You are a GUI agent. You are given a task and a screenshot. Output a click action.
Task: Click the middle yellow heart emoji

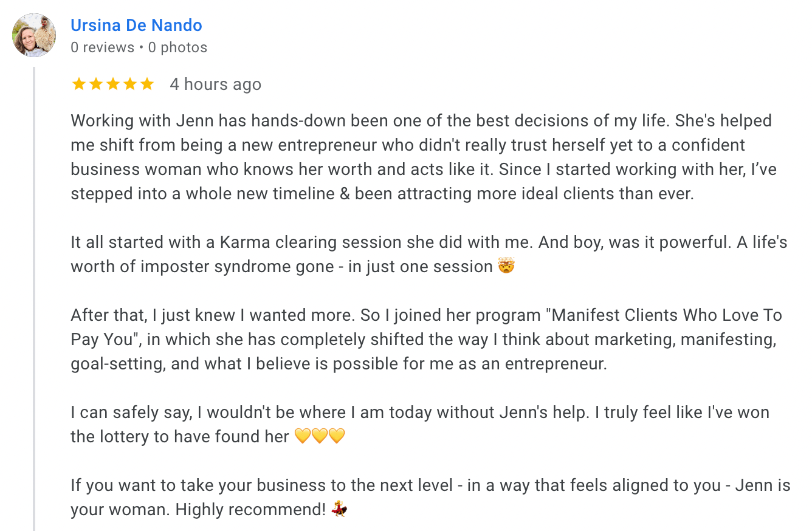[320, 436]
